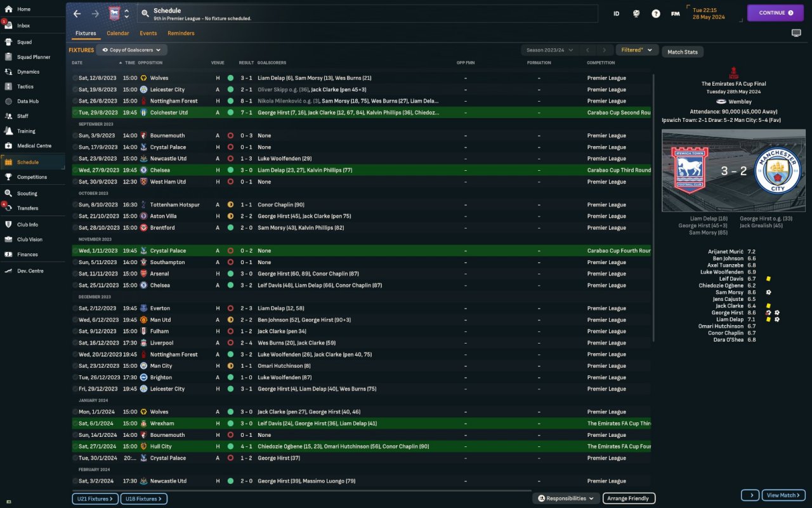Tick the checkbox for Arsenal on 11/11/2023
Viewport: 812px width, 508px height.
pyautogui.click(x=75, y=274)
